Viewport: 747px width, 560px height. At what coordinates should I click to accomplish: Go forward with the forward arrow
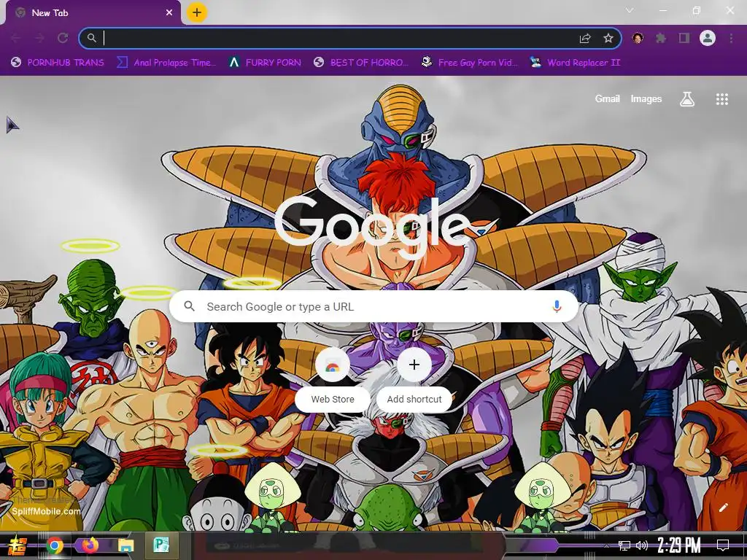(39, 38)
